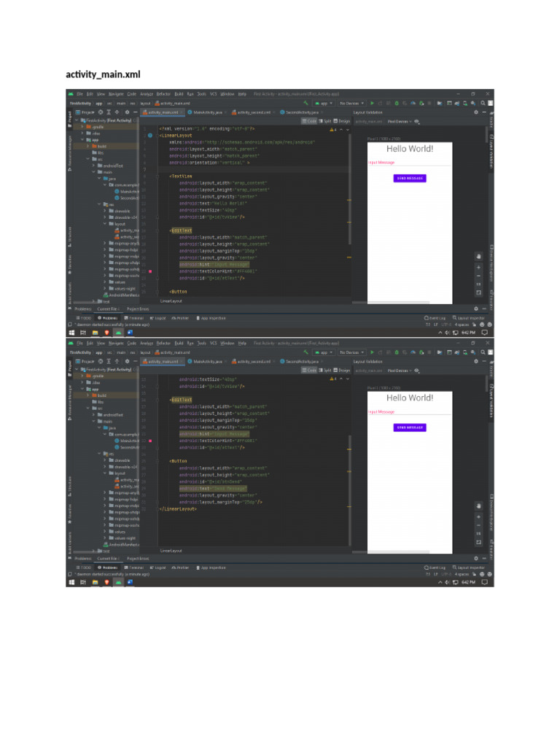Open the Terminal tool window in lower screenshot
Image resolution: width=560 pixels, height=747 pixels.
[x=134, y=568]
